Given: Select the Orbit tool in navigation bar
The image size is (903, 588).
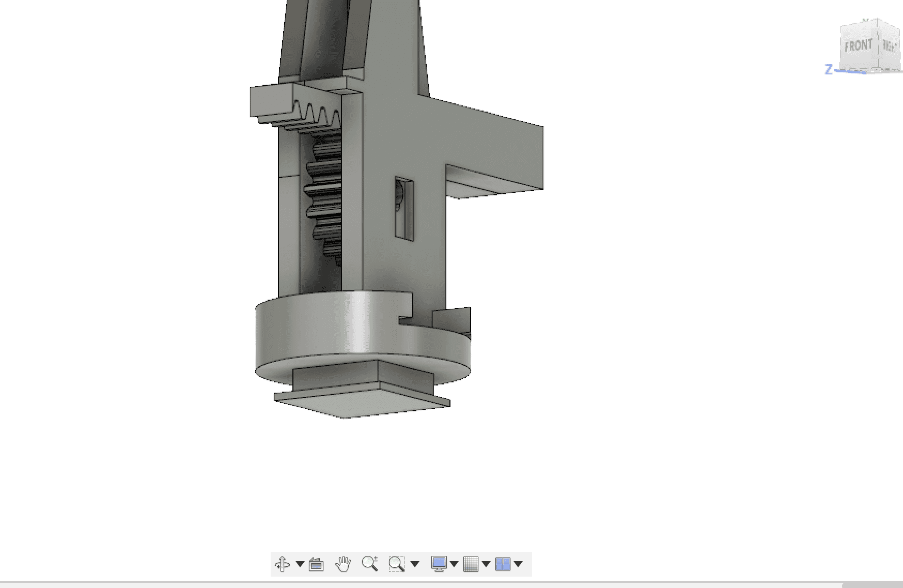Looking at the screenshot, I should (283, 564).
